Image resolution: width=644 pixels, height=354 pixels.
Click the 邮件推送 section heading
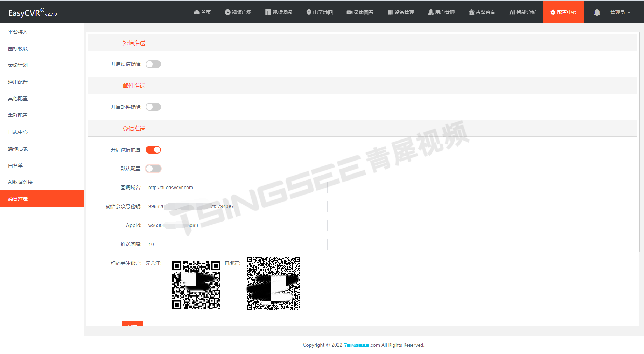(134, 86)
